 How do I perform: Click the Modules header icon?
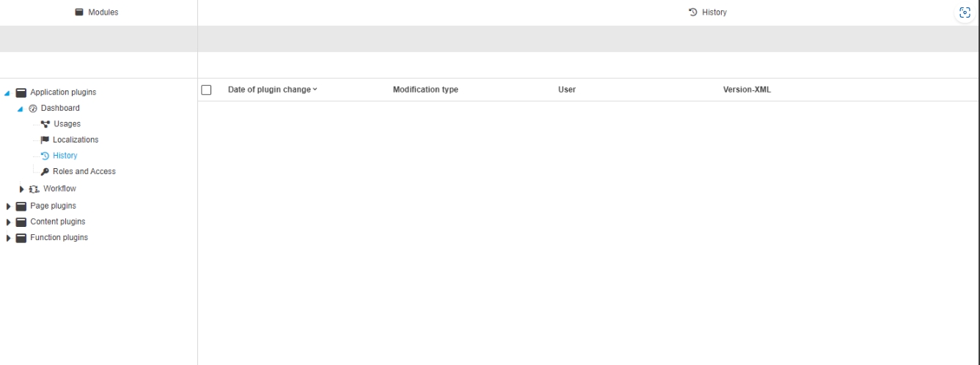79,12
